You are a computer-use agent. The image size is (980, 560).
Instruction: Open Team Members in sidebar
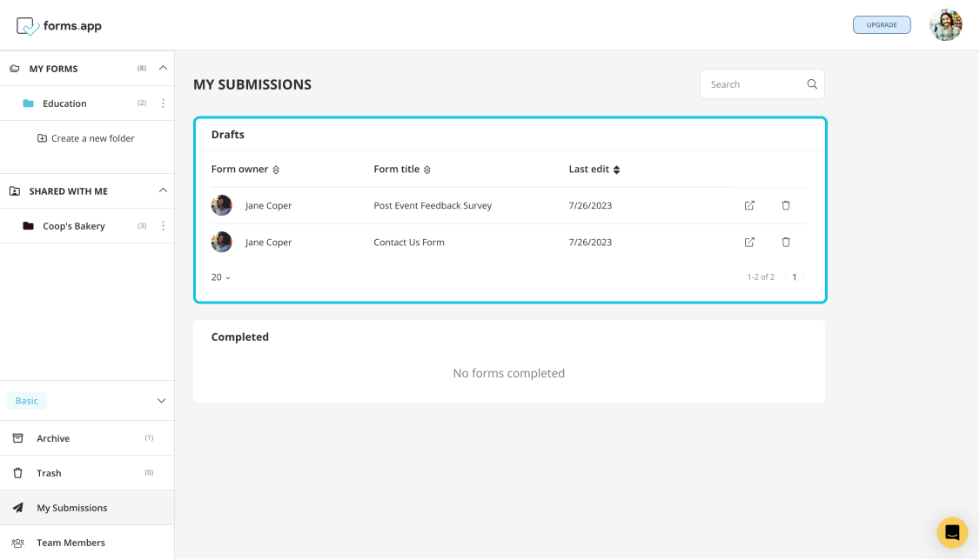70,542
